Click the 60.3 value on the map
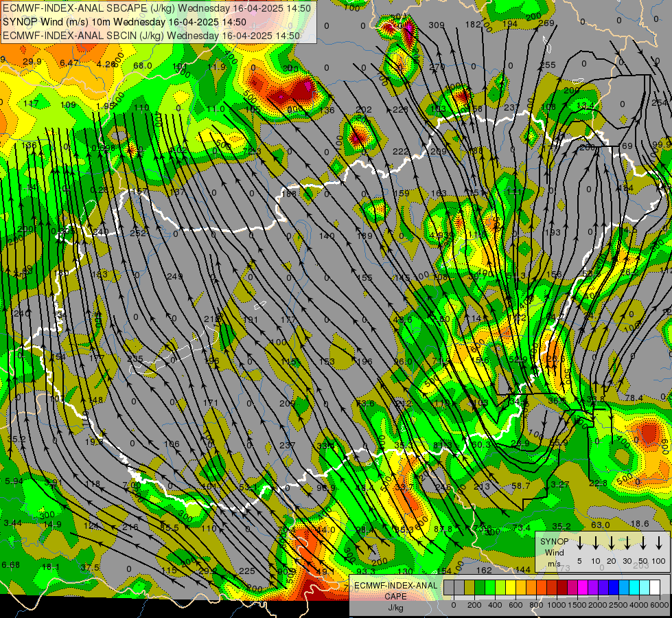672x618 pixels. [481, 445]
